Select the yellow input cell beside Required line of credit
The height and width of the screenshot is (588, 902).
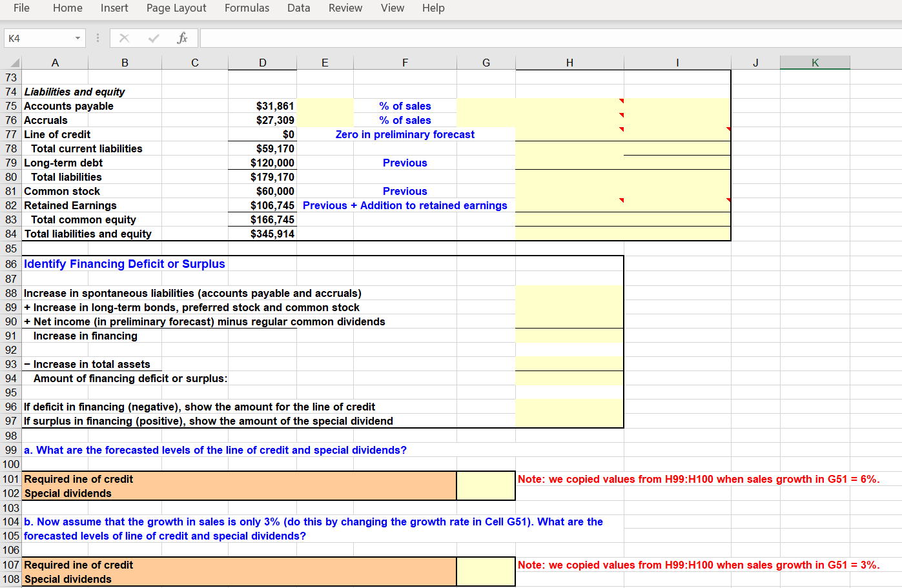[484, 479]
